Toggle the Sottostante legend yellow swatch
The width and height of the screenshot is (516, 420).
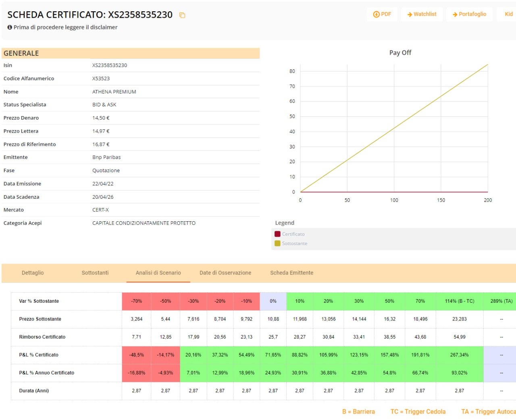pos(277,243)
